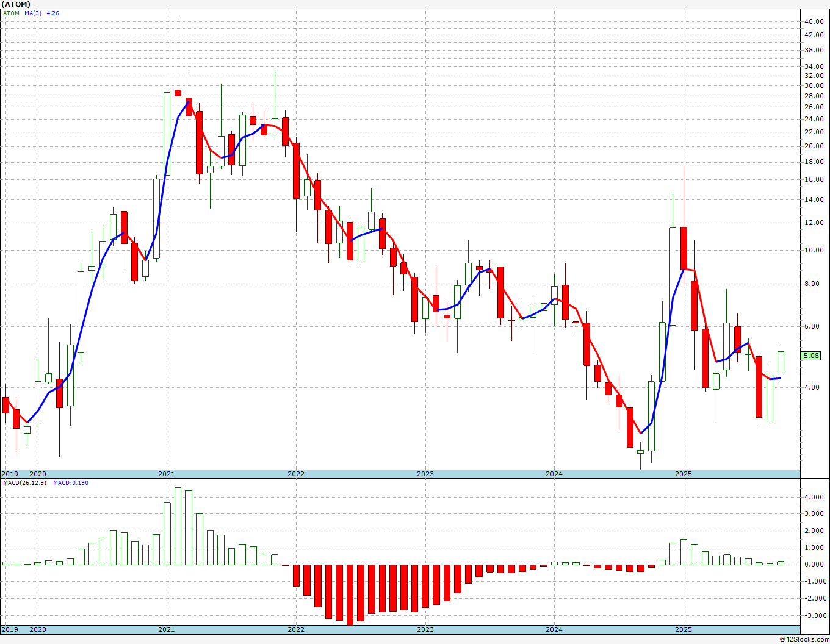The height and width of the screenshot is (644, 830).
Task: Click the 12.00 price axis label
Action: (x=814, y=223)
